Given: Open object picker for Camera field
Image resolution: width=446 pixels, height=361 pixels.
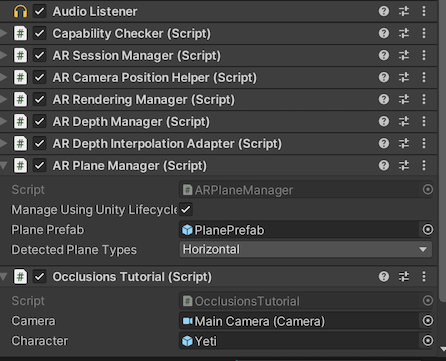Looking at the screenshot, I should click(x=428, y=321).
